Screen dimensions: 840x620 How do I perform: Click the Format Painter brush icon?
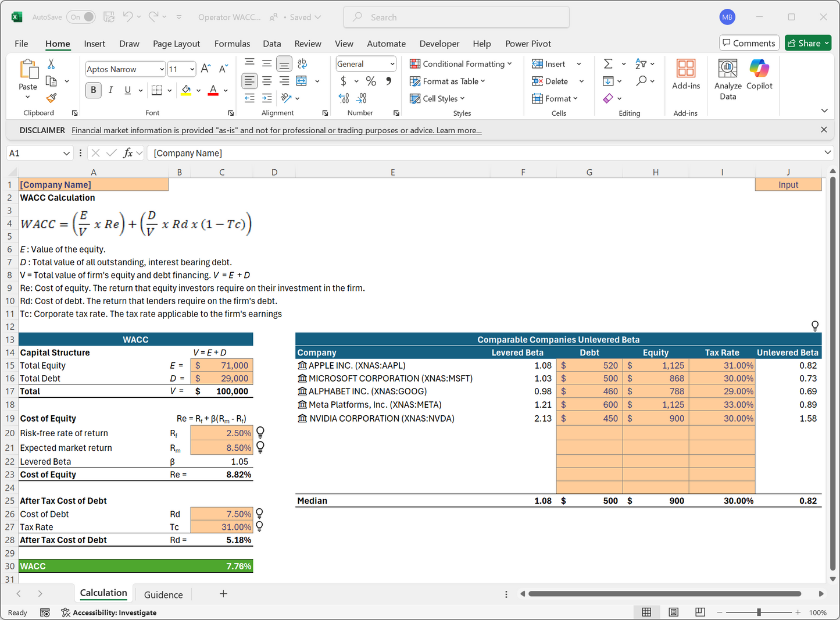click(x=51, y=98)
